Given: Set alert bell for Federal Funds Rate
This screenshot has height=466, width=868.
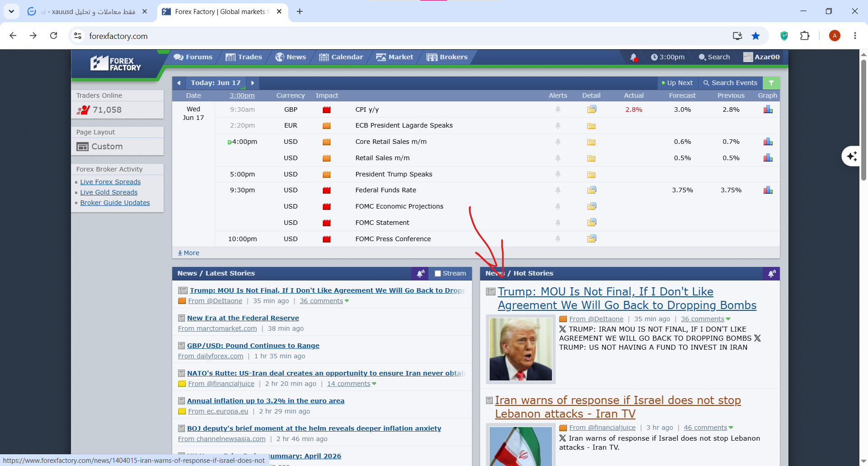Looking at the screenshot, I should (x=558, y=190).
